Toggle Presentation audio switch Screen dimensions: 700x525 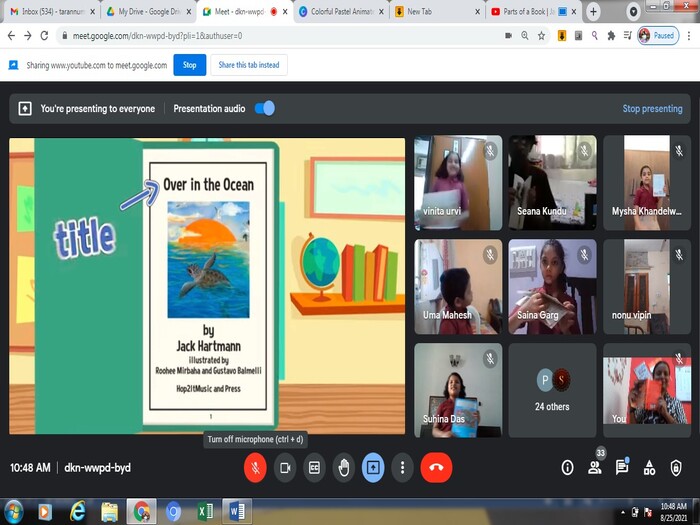point(265,108)
